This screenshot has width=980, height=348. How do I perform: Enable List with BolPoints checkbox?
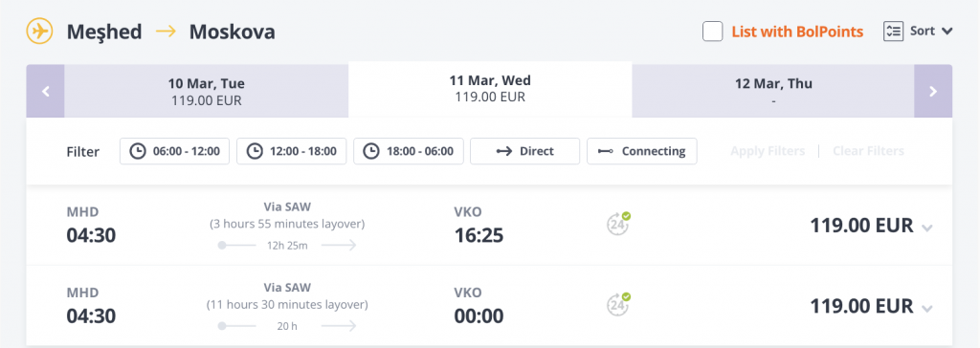(712, 32)
